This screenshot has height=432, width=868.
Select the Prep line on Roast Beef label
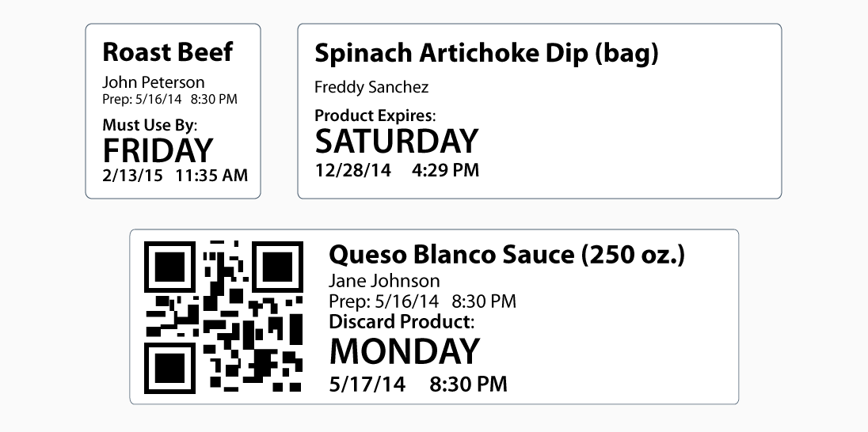169,100
